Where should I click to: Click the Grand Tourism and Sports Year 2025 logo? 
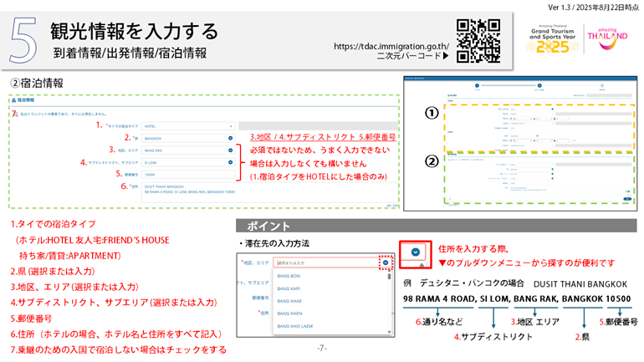coord(552,39)
